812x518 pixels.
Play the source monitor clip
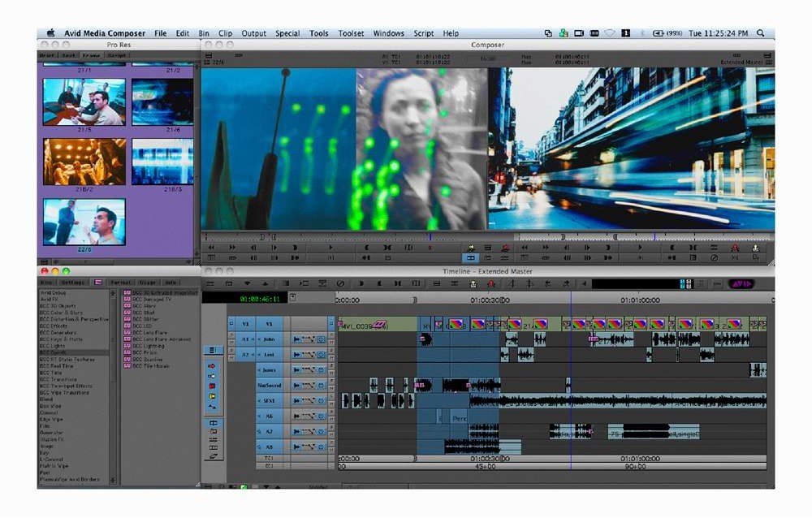point(330,248)
